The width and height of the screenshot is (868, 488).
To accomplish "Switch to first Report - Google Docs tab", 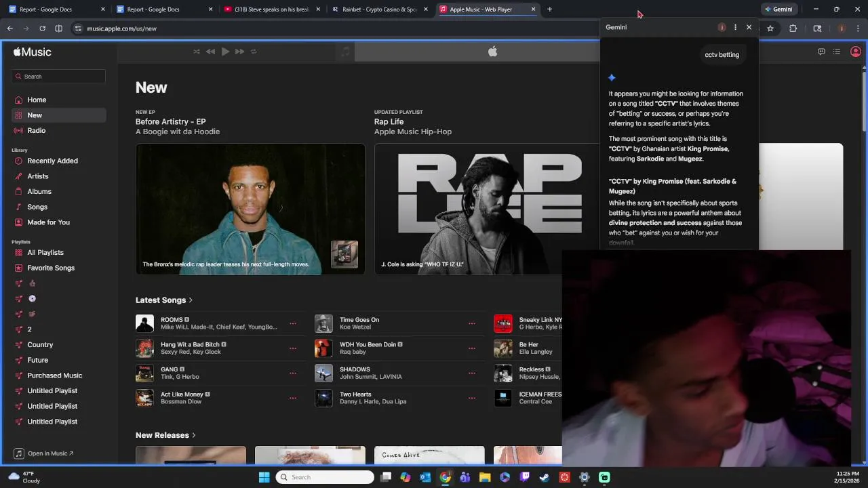I will tap(56, 9).
